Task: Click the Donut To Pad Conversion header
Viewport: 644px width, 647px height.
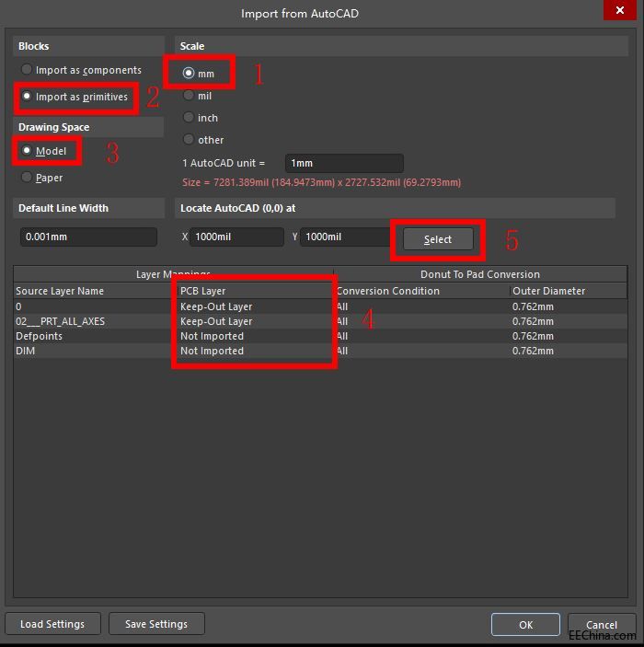Action: tap(480, 274)
